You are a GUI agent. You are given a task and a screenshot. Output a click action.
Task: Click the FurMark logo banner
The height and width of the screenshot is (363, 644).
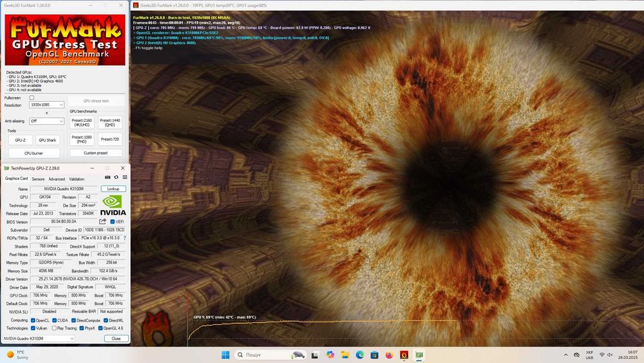pos(65,40)
